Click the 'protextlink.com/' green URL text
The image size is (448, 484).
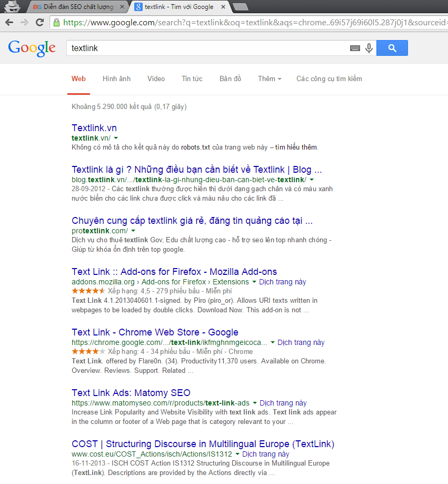coord(99,231)
